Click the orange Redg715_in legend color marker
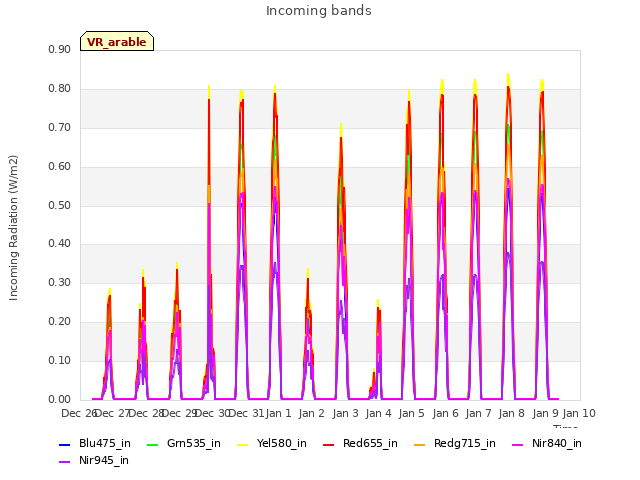 tap(419, 444)
